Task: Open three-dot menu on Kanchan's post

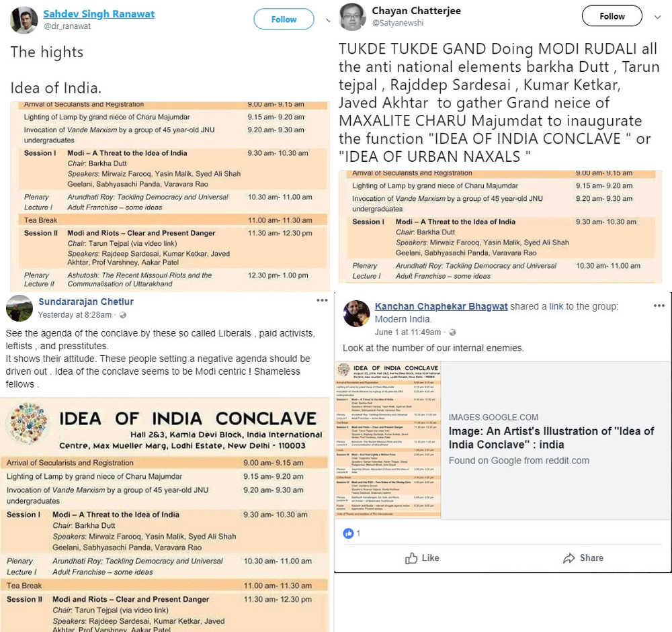Action: (659, 306)
